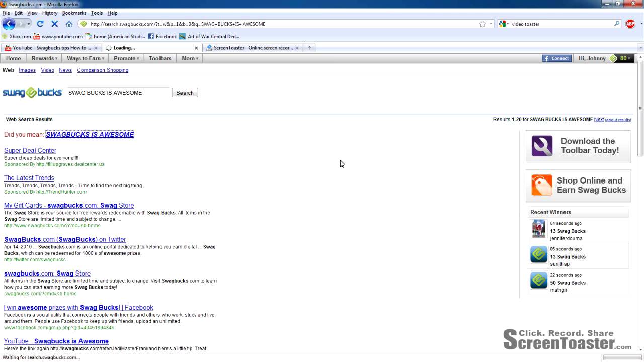
Task: Expand the Promote menu
Action: click(x=126, y=58)
